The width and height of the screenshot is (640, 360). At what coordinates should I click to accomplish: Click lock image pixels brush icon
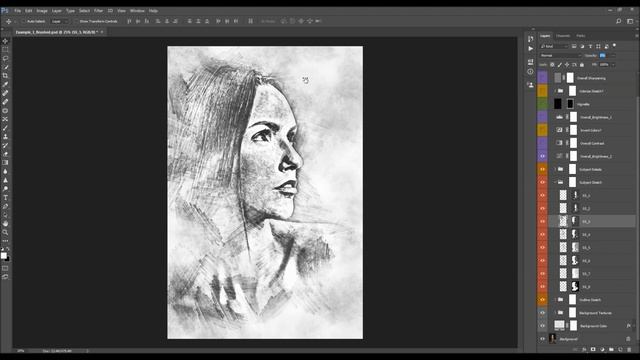[560, 64]
